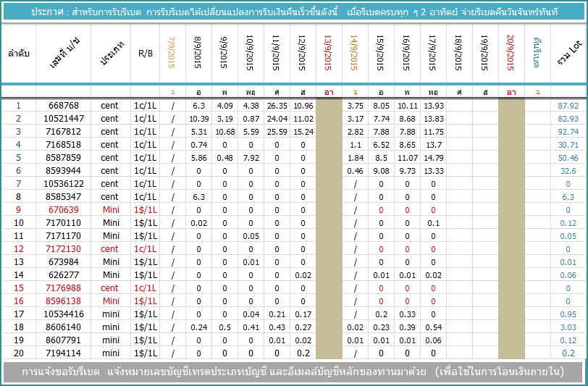Select total lot value 92.74

pyautogui.click(x=568, y=132)
